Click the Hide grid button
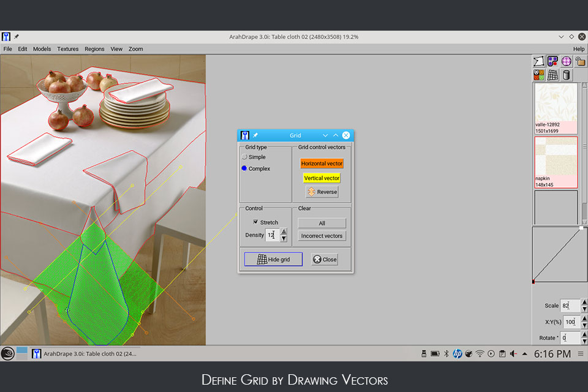 273,259
